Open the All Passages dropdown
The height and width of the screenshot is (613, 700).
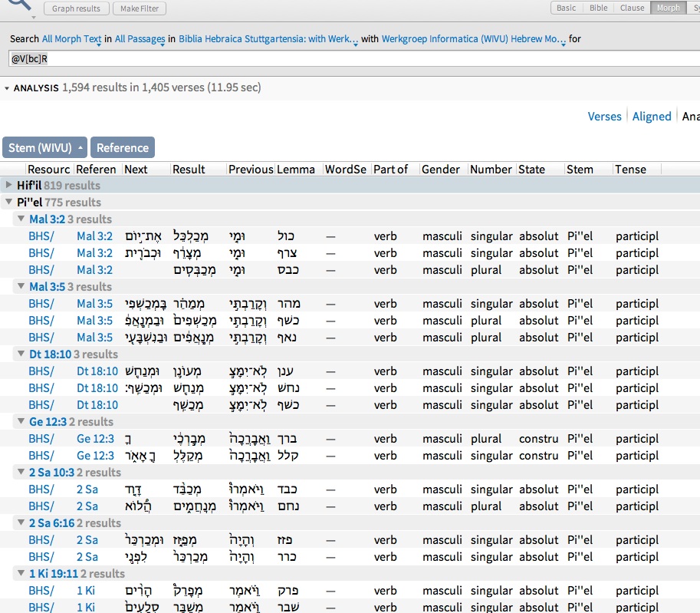pos(140,39)
